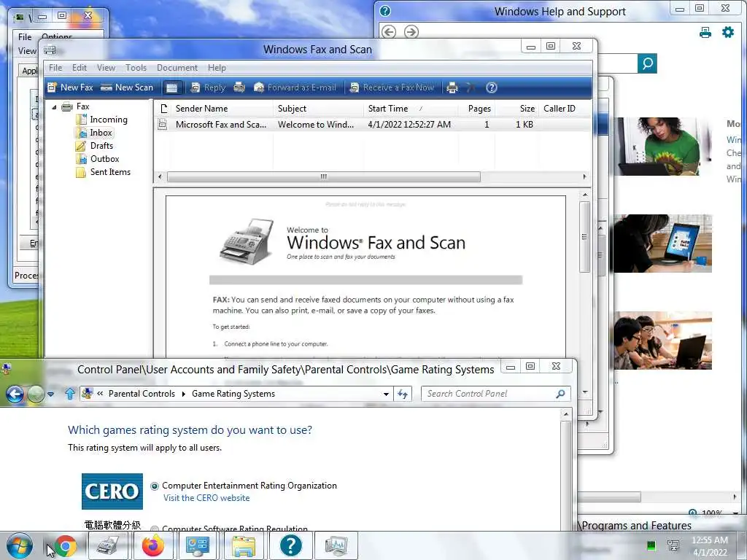Select Computer Software Rating Regulation radio

pos(155,529)
